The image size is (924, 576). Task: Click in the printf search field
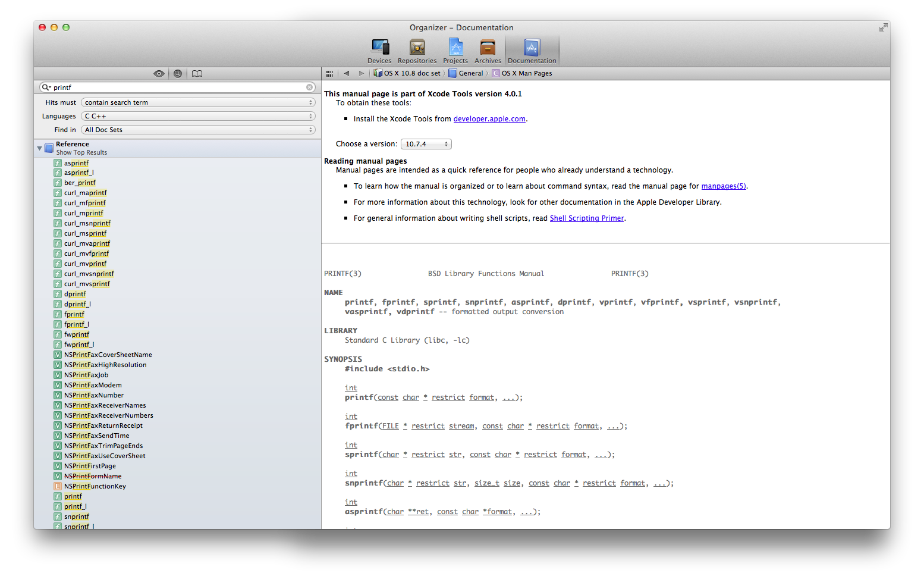[x=178, y=87]
